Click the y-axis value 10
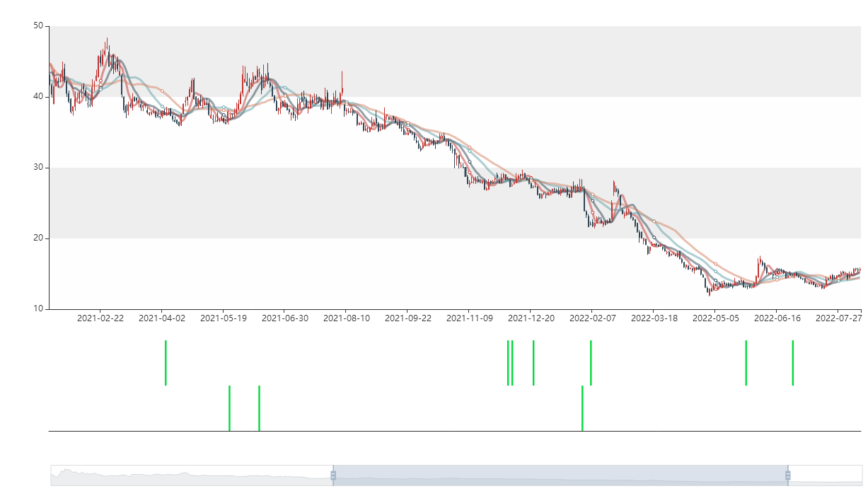The width and height of the screenshot is (868, 496). click(x=38, y=309)
